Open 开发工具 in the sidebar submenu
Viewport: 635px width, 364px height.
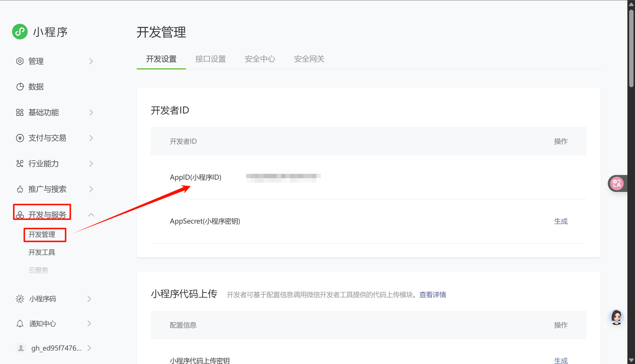tap(42, 252)
